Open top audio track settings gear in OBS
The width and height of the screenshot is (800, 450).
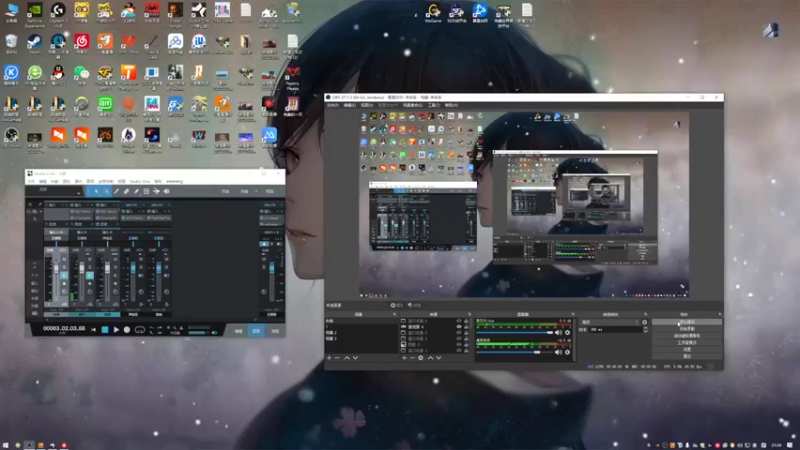(567, 333)
